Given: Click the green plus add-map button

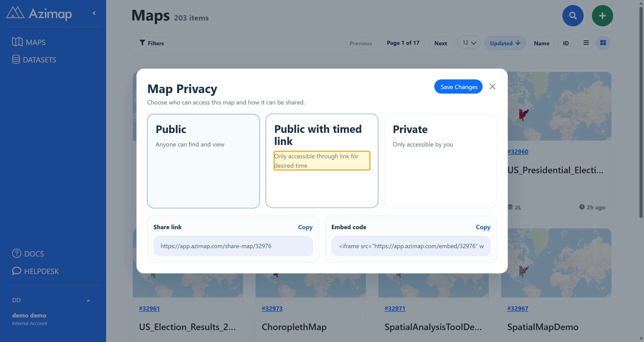Looking at the screenshot, I should [x=602, y=16].
